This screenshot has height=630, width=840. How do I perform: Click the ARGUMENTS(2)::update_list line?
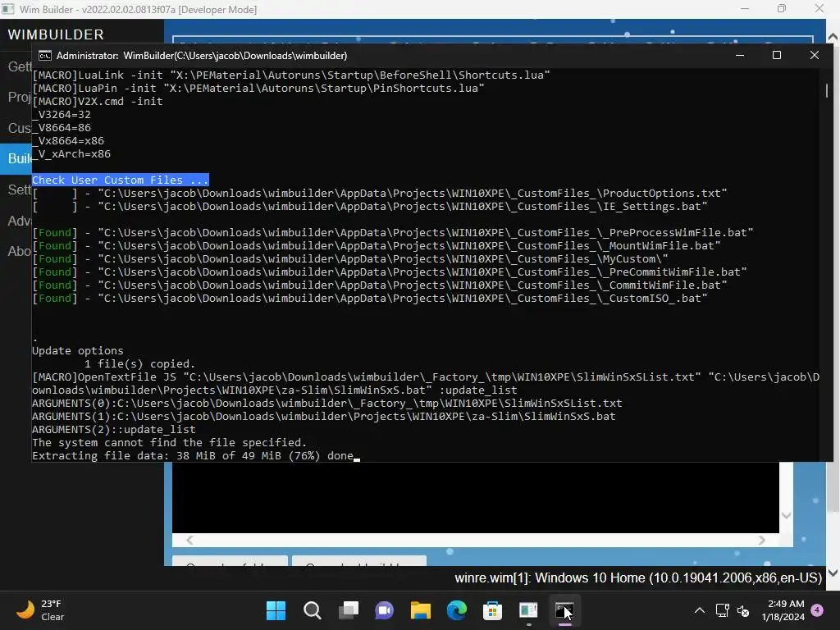click(x=113, y=430)
